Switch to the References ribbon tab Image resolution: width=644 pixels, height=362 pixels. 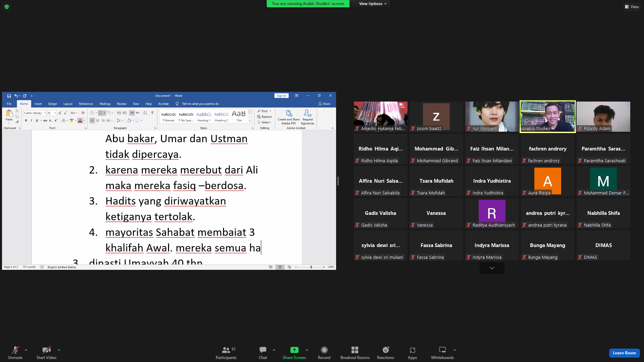pos(86,104)
